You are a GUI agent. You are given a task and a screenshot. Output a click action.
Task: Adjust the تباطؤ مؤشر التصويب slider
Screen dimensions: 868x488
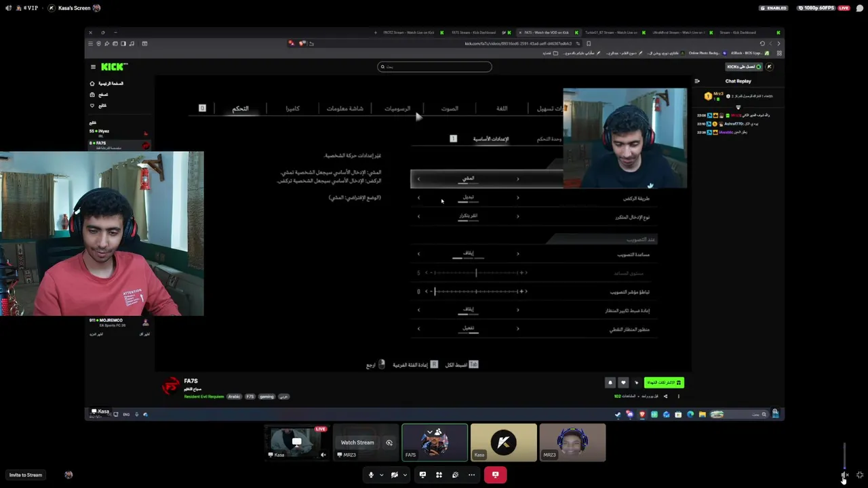tap(476, 291)
